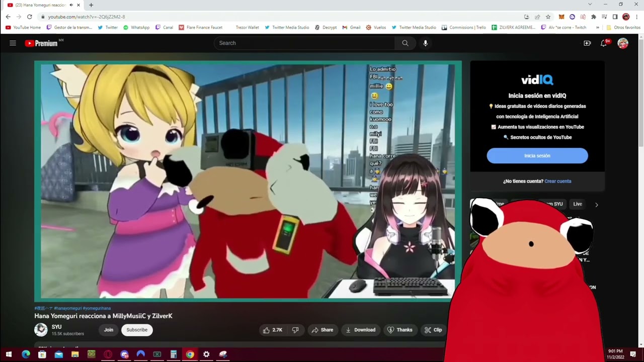Open Flare Finance Faucet bookmark

pos(200,28)
